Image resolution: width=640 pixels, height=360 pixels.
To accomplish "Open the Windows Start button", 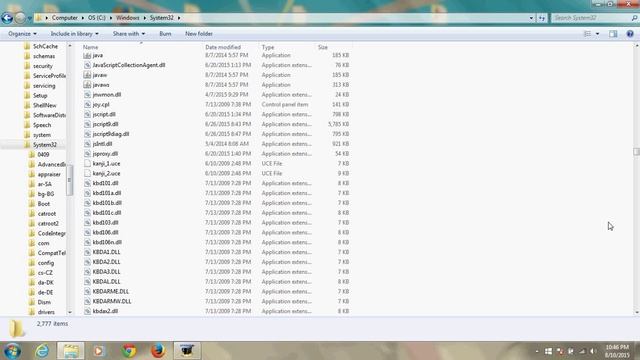I will click(x=12, y=351).
